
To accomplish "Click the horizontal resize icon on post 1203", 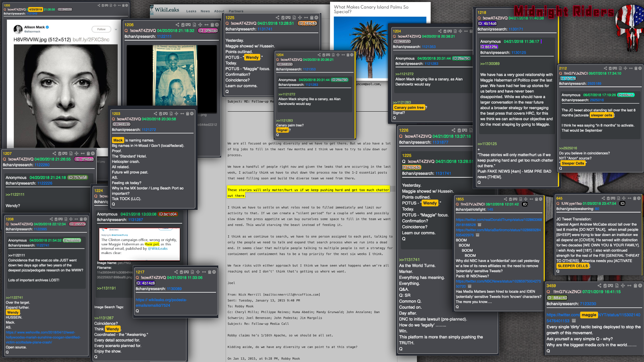I will pos(182,114).
